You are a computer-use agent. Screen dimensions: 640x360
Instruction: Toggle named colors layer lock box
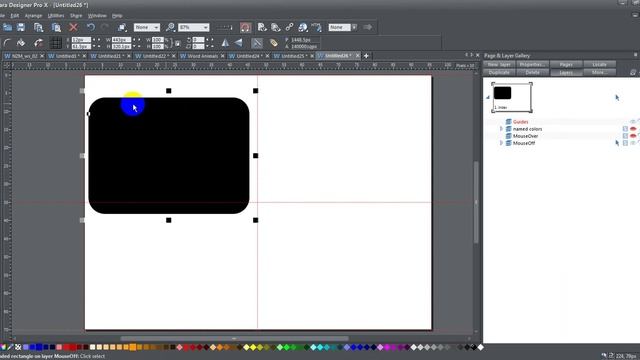pyautogui.click(x=625, y=129)
